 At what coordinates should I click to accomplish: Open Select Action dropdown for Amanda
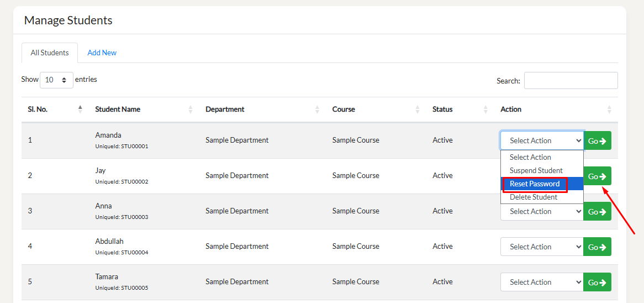(x=541, y=140)
